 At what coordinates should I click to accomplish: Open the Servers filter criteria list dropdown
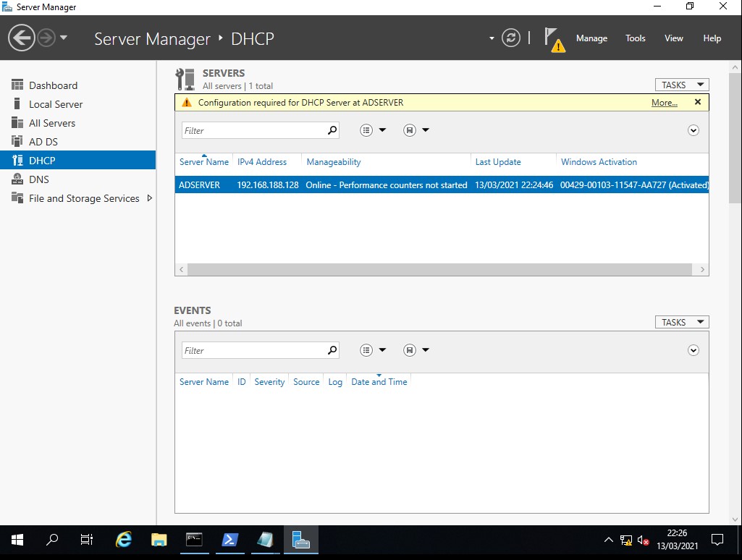[x=373, y=130]
